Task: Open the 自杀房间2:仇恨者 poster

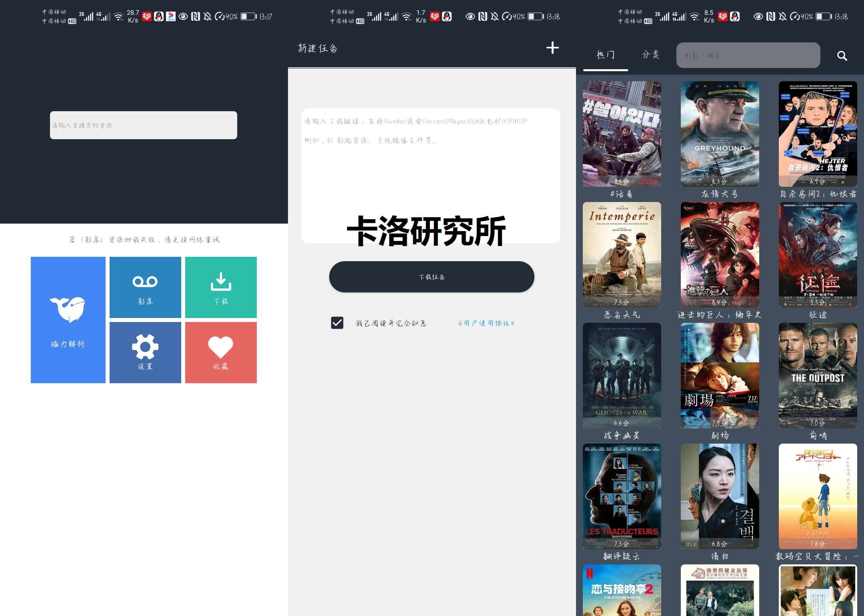Action: [818, 134]
